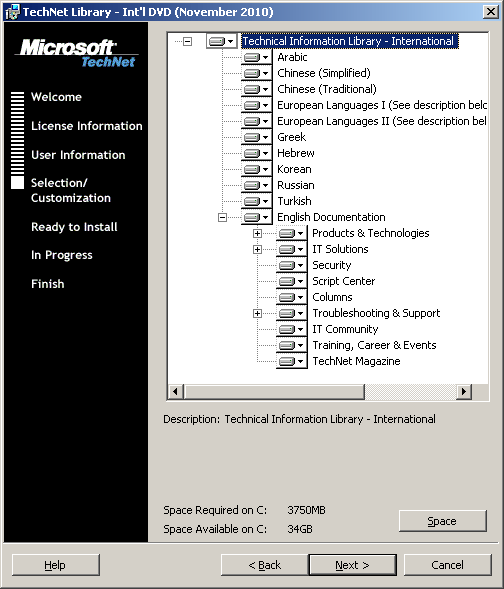Screen dimensions: 504x589
Task: Expand the Products & Technologies node
Action: click(x=257, y=233)
